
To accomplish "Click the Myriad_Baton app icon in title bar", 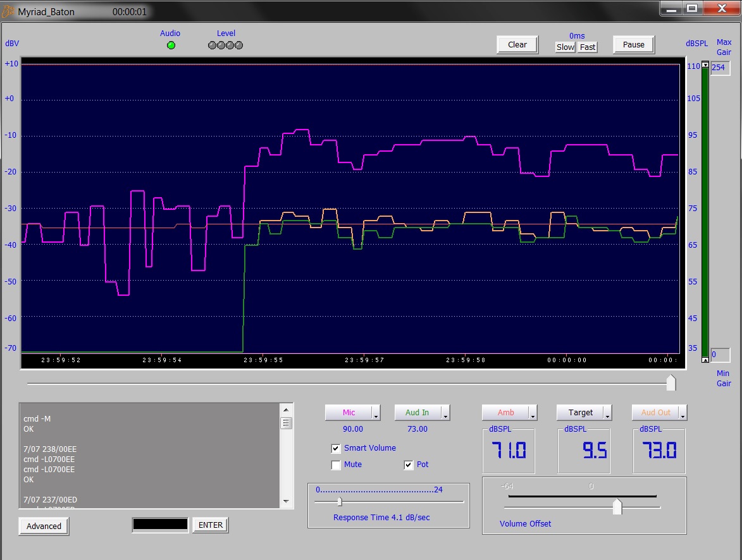I will [8, 11].
